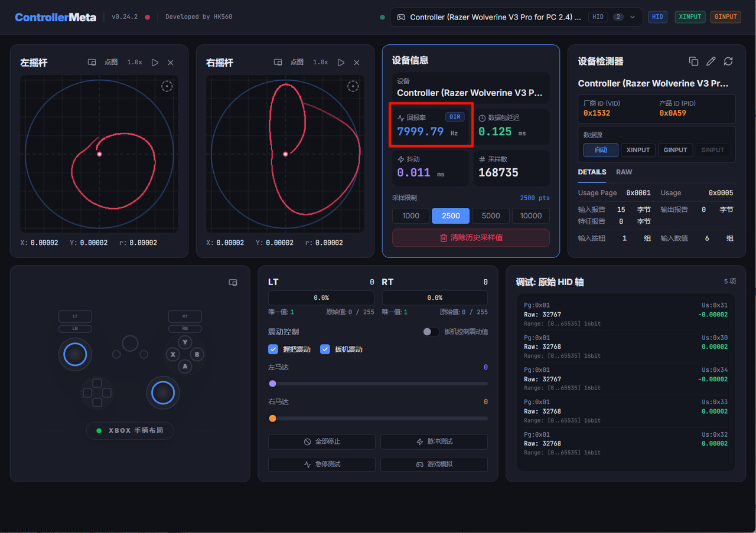The width and height of the screenshot is (756, 533).
Task: Uncheck the 握把震动 checkbox
Action: pyautogui.click(x=273, y=349)
